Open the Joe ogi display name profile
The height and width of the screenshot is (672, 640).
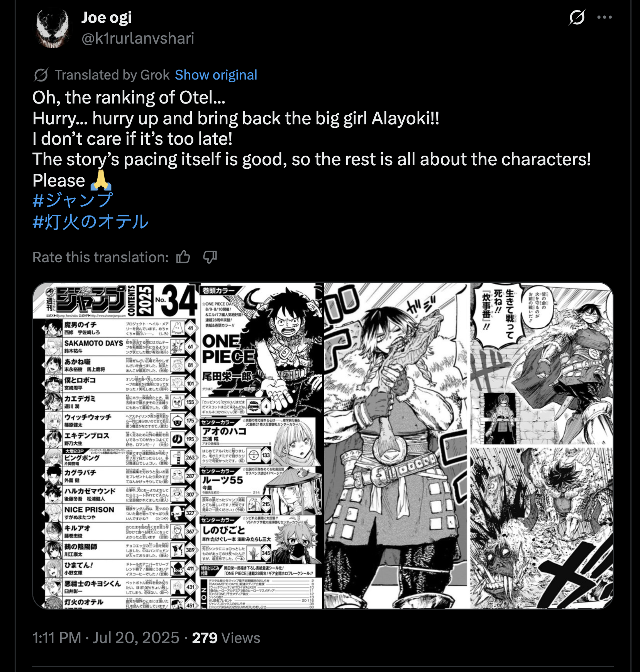pyautogui.click(x=107, y=17)
